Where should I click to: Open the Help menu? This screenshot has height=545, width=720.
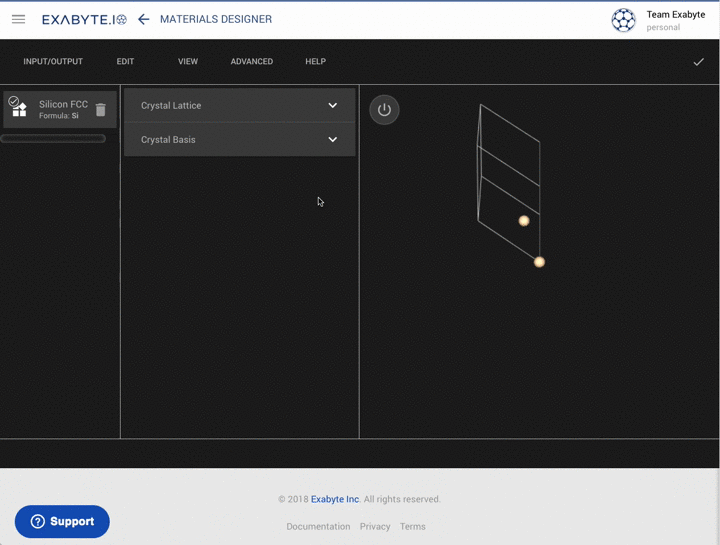coord(315,62)
